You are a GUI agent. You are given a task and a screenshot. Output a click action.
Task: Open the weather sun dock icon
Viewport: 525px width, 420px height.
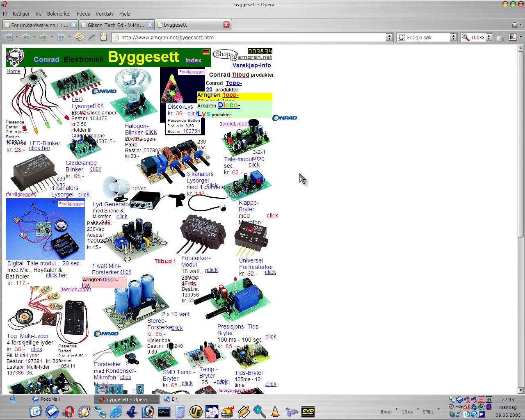(x=84, y=411)
